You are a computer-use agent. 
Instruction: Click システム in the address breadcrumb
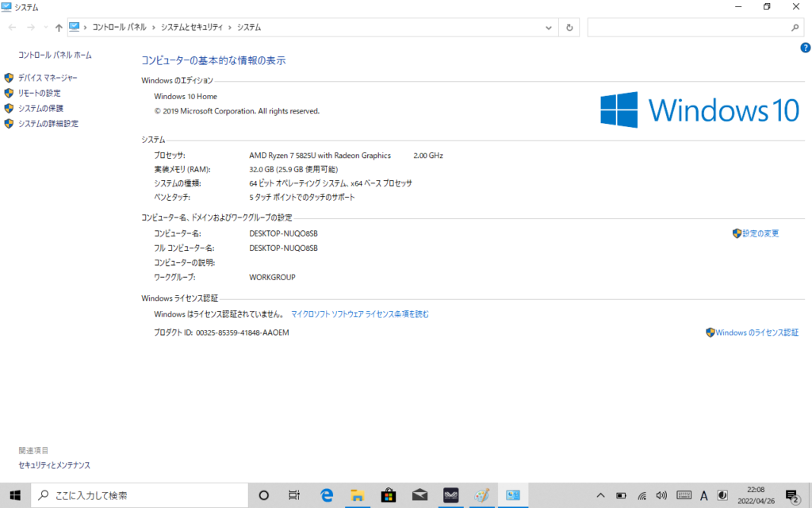click(249, 28)
